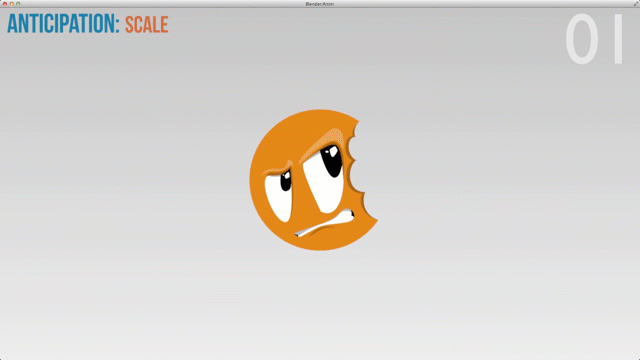
Task: Click the green zoom window button
Action: coord(18,4)
